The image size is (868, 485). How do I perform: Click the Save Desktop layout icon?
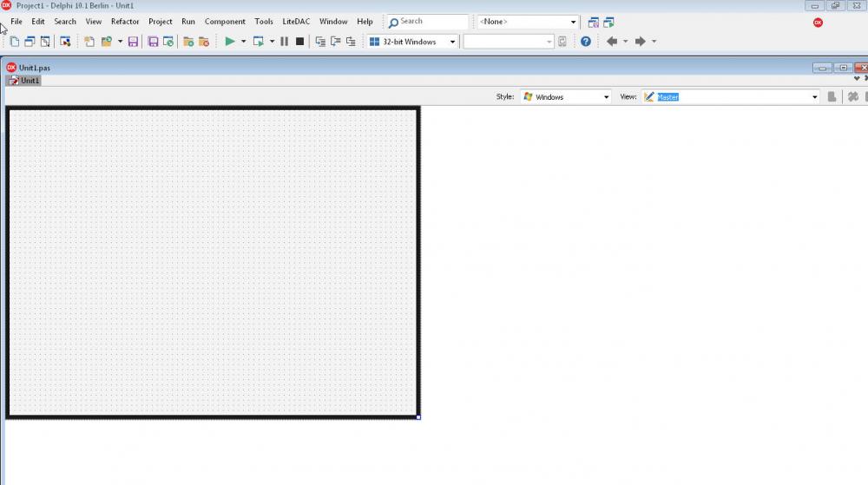tap(594, 23)
